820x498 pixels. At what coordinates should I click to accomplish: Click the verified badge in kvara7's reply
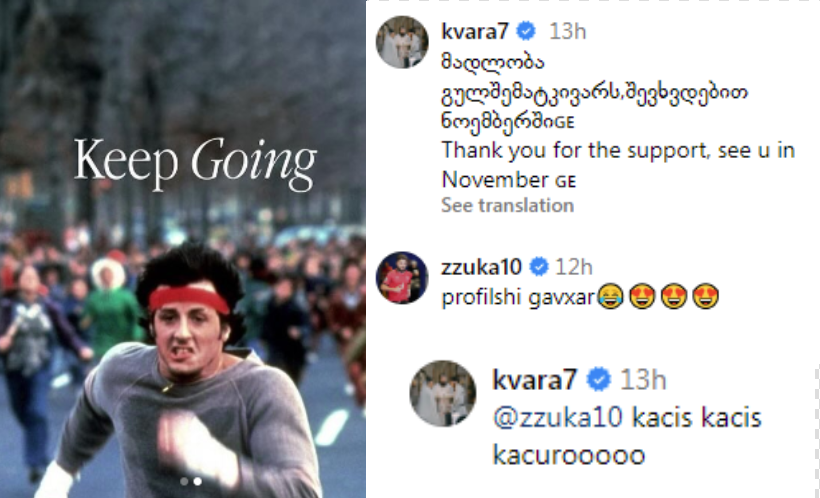599,379
